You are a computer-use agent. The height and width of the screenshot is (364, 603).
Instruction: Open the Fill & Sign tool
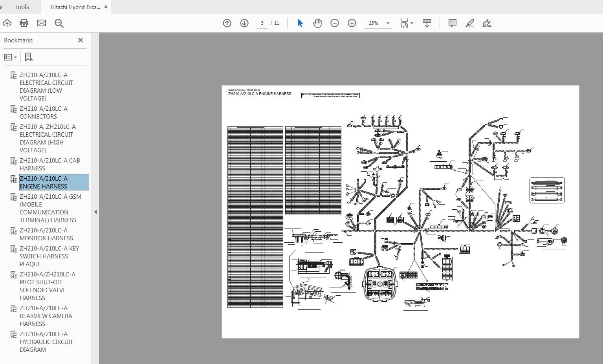pos(487,23)
